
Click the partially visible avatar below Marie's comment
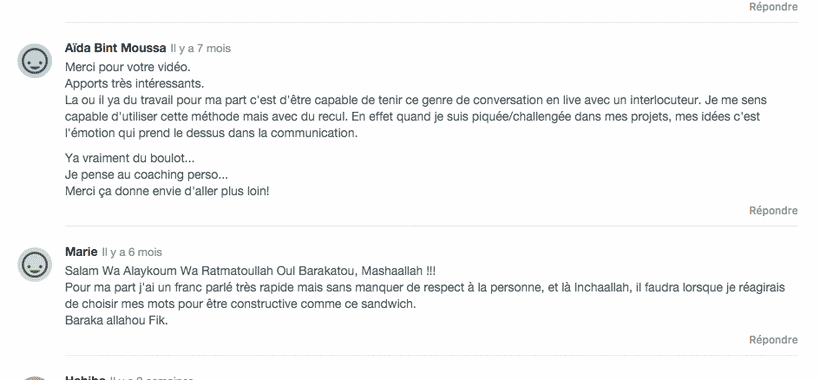[35, 377]
